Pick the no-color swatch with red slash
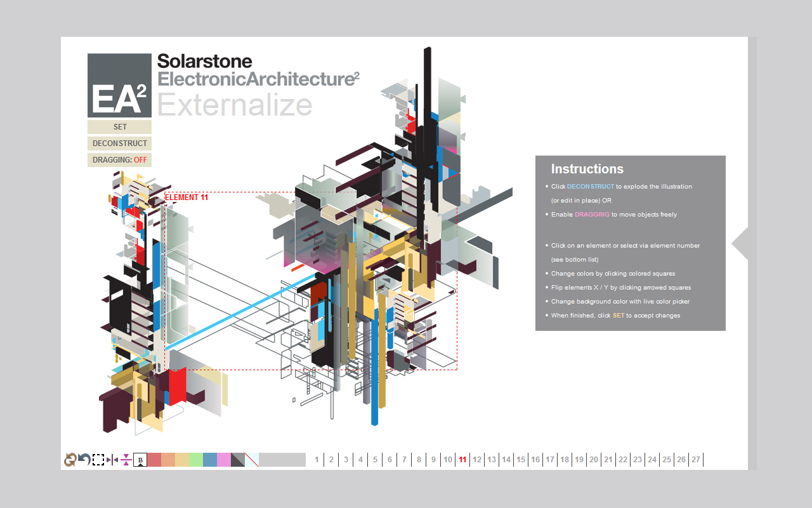This screenshot has height=508, width=812. pos(252,460)
